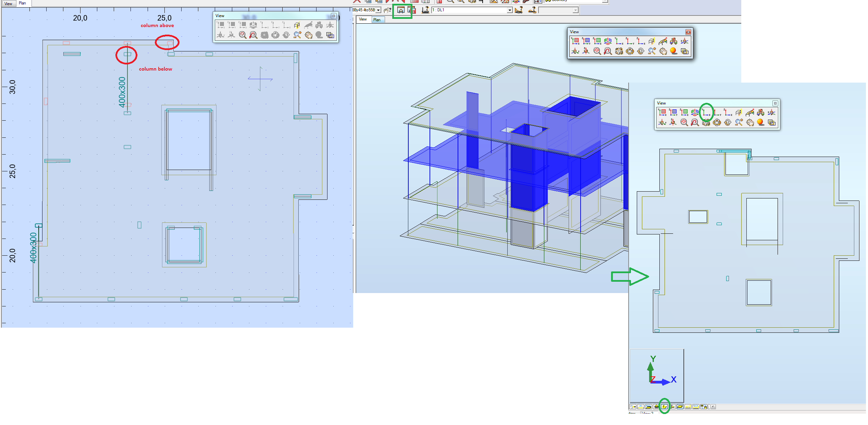
Task: Toggle fourth display icon in bottom status bar
Action: (657, 407)
